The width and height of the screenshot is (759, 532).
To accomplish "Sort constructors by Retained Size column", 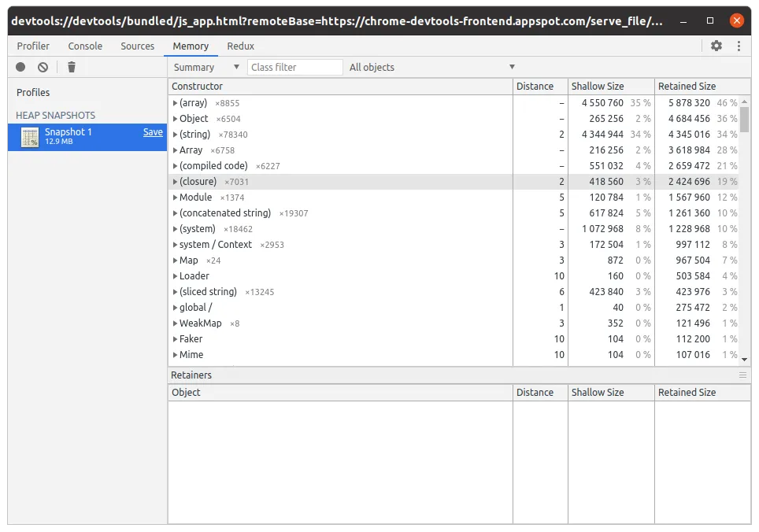I will coord(687,86).
